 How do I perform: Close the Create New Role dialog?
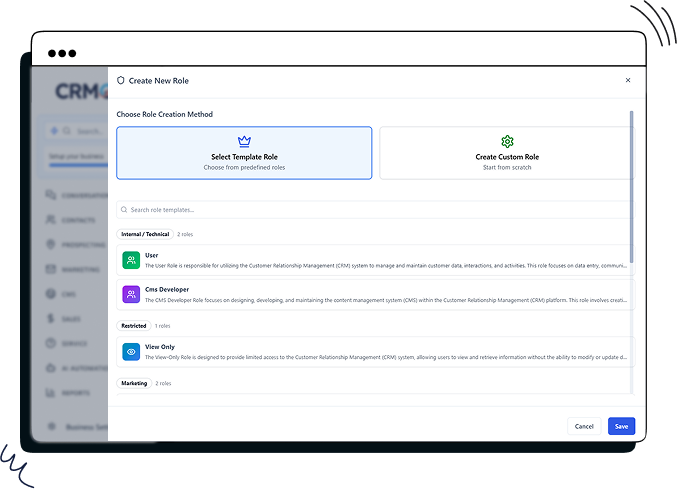click(x=628, y=80)
